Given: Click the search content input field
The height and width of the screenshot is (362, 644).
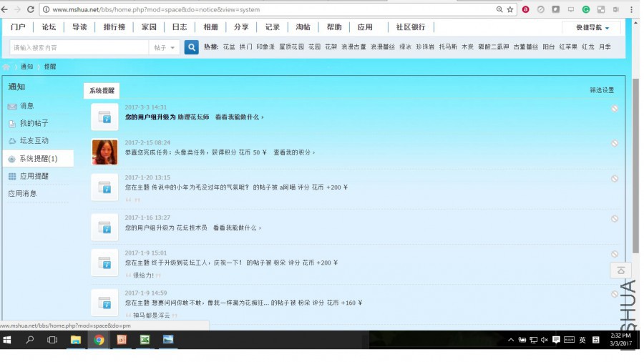Looking at the screenshot, I should [x=79, y=47].
